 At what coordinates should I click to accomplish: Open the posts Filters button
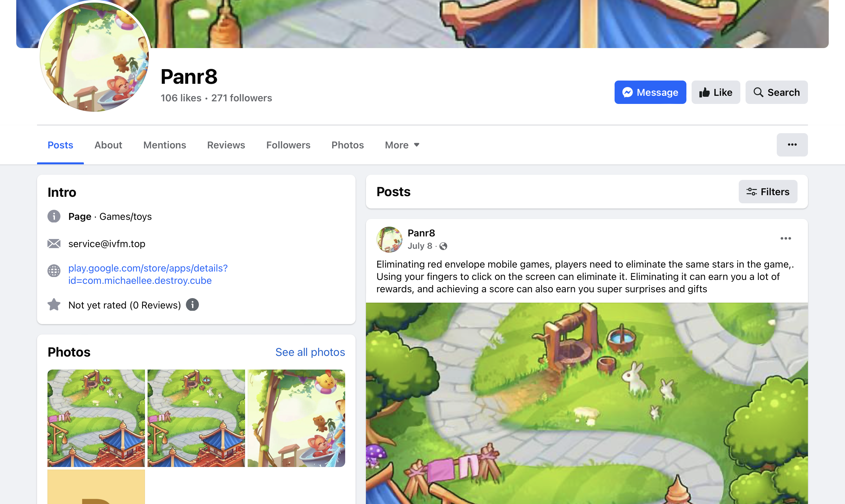(x=768, y=192)
